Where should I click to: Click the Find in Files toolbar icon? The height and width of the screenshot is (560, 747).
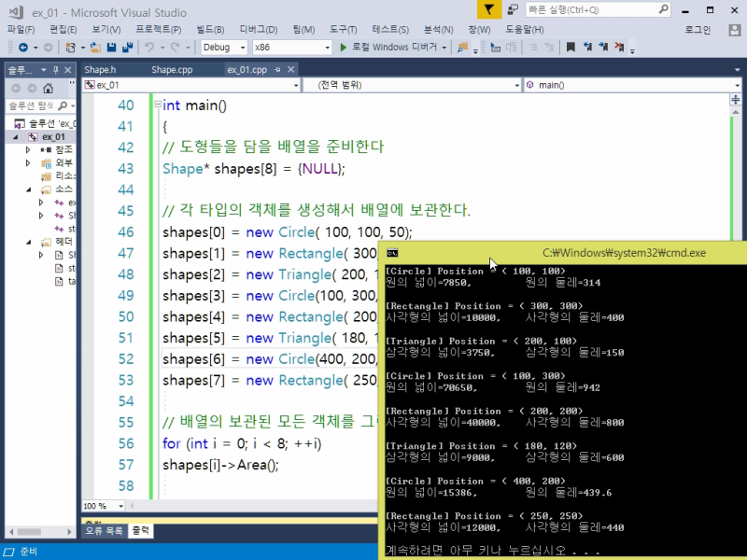462,48
